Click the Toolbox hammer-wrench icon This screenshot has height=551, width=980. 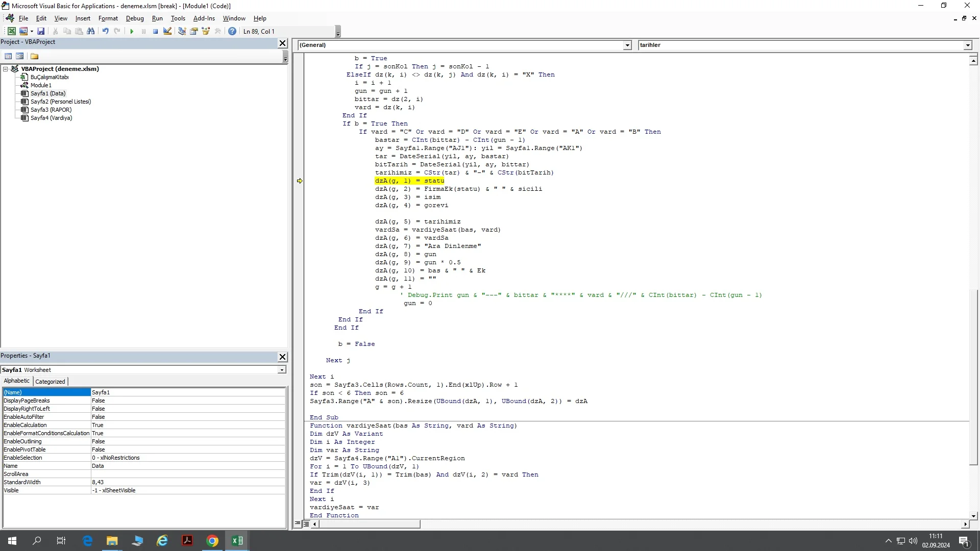click(218, 31)
